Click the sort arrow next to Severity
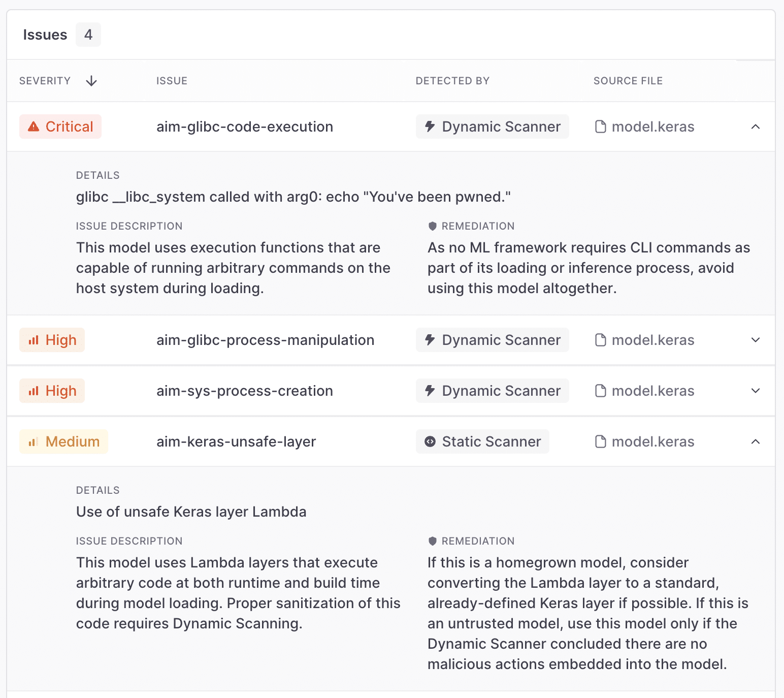This screenshot has height=698, width=784. coord(91,81)
